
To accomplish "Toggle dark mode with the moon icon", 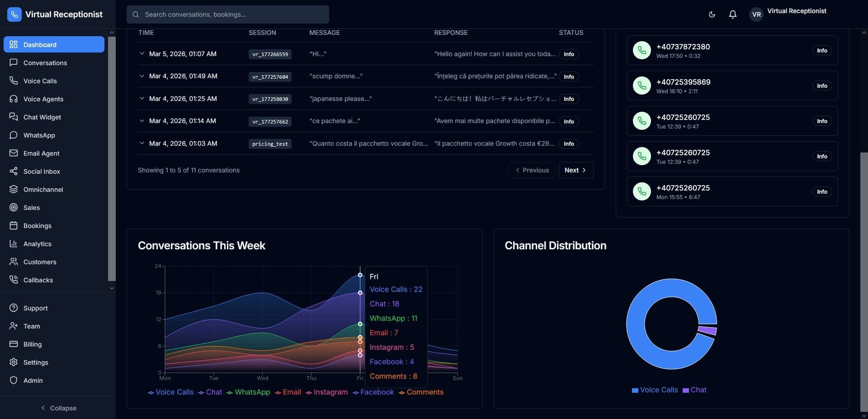I will click(x=712, y=14).
